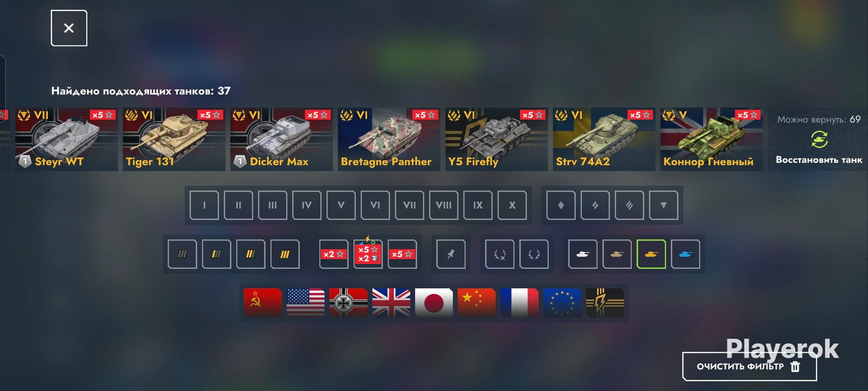
Task: Filter tanks by the German flag
Action: (x=348, y=302)
